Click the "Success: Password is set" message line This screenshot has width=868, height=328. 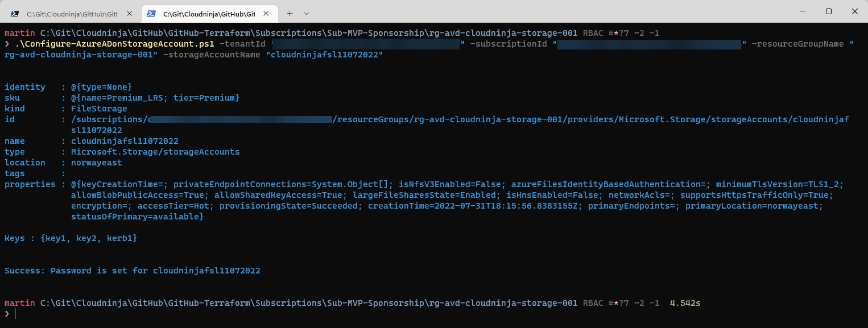[x=133, y=271]
